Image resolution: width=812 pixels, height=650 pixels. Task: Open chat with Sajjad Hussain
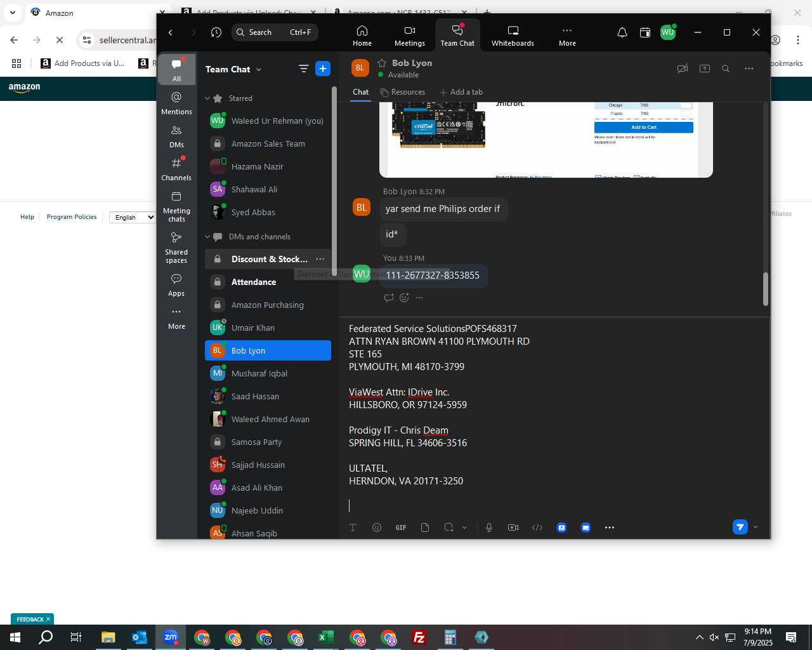coord(268,465)
